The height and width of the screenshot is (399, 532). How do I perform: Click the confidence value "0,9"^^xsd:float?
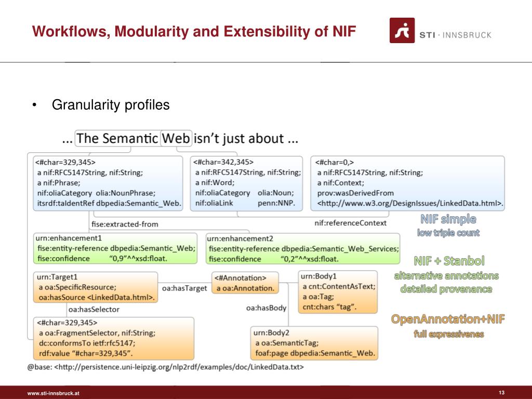coord(138,259)
